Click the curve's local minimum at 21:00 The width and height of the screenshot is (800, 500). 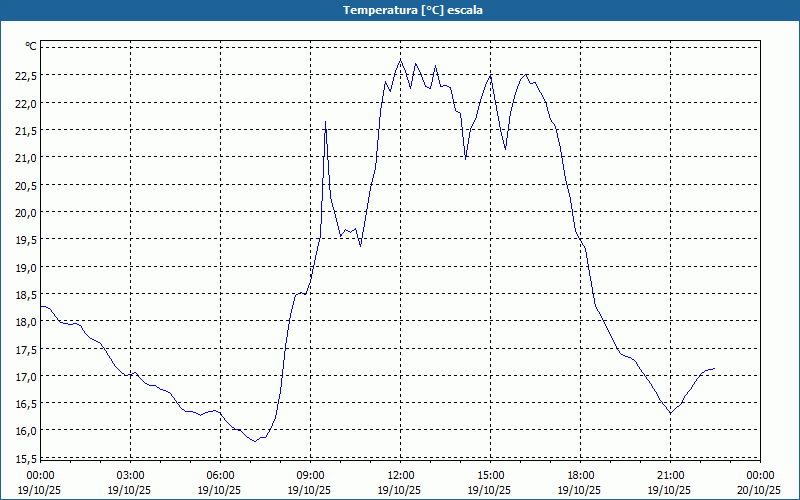click(671, 413)
